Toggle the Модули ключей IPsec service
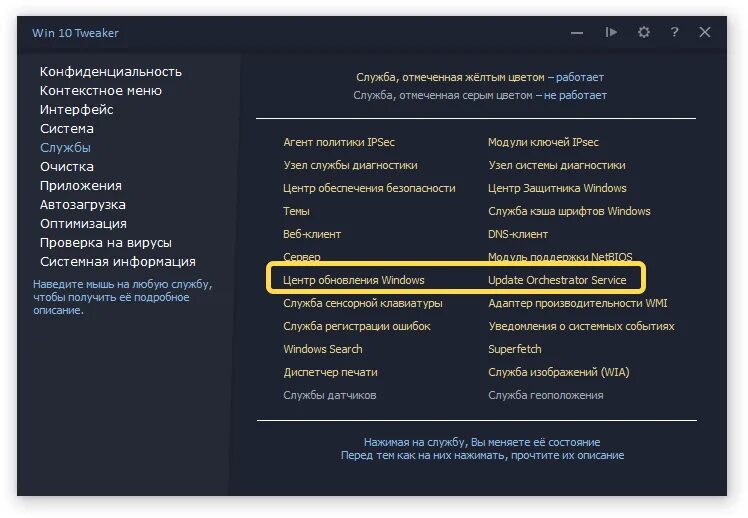748x518 pixels. point(543,142)
